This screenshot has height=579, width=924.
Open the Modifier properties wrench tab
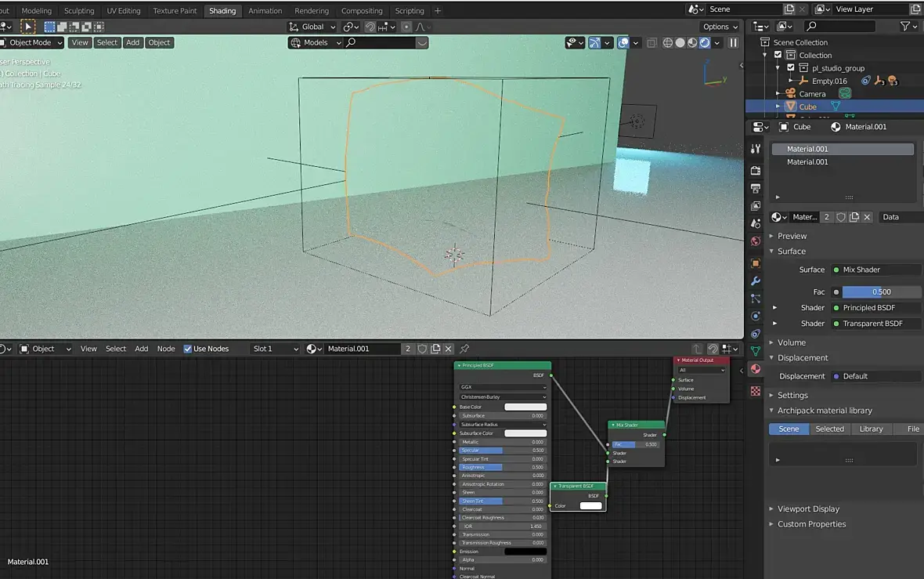click(756, 280)
